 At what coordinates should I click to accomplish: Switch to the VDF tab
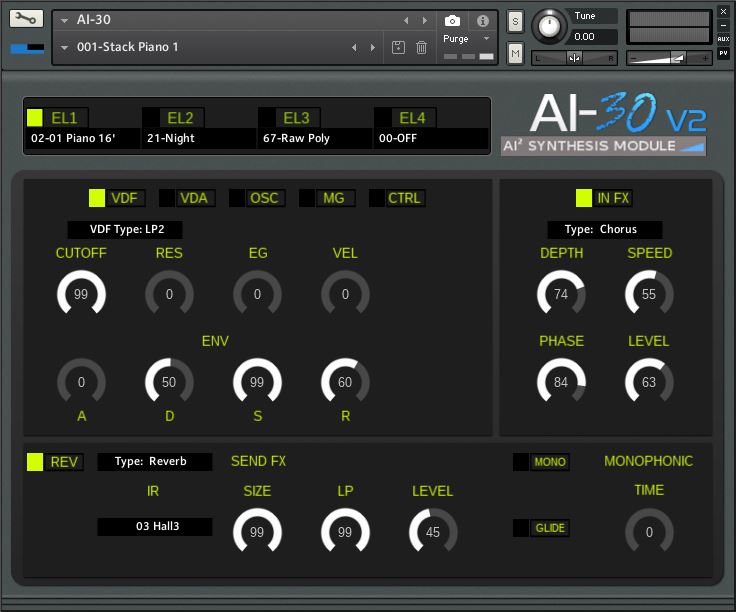pos(117,198)
